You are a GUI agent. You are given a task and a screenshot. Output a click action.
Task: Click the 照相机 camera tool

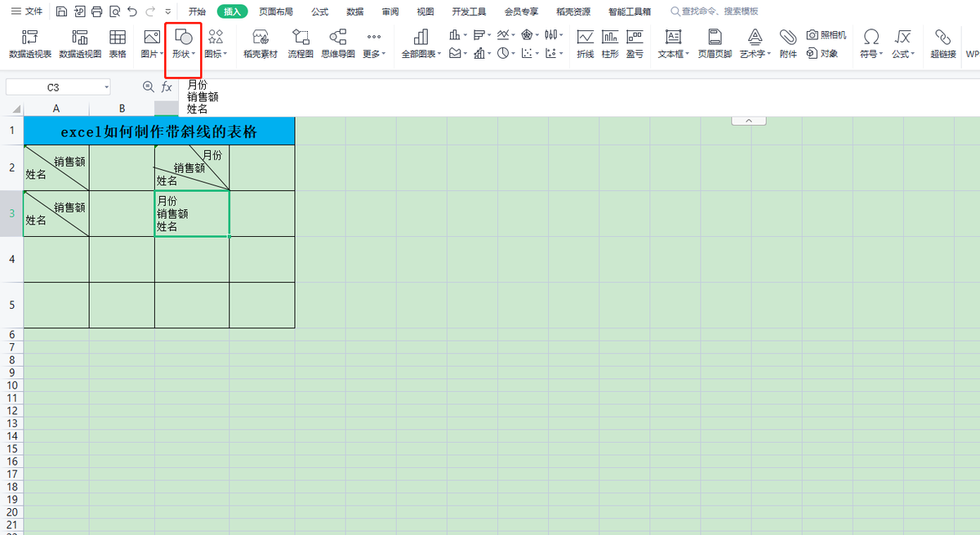pyautogui.click(x=826, y=35)
